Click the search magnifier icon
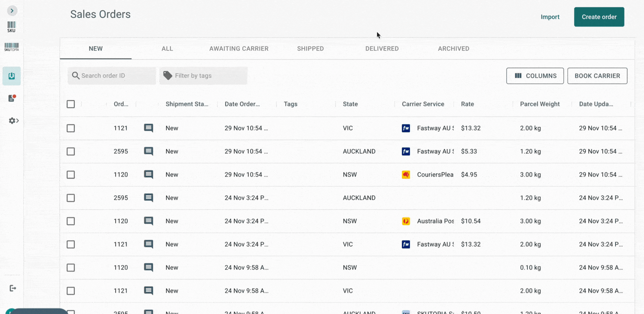This screenshot has width=644, height=314. coord(75,76)
